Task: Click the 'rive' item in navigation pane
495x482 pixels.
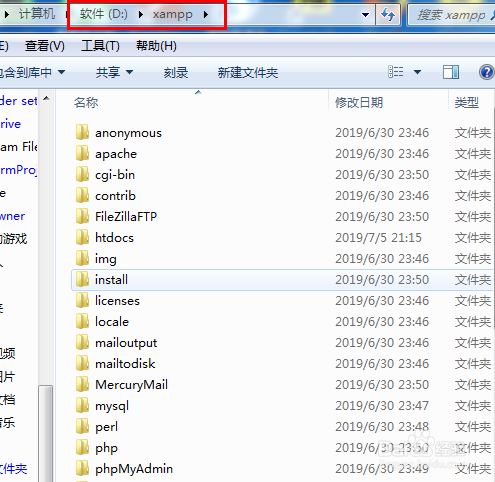Action: 10,124
